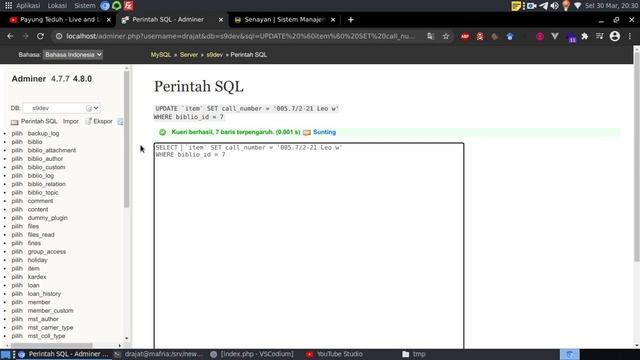640x360 pixels.
Task: Click the date and time clock
Action: (x=611, y=5)
